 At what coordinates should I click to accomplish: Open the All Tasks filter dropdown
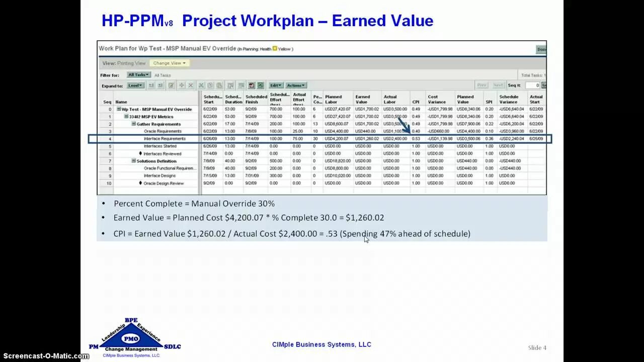click(x=138, y=74)
